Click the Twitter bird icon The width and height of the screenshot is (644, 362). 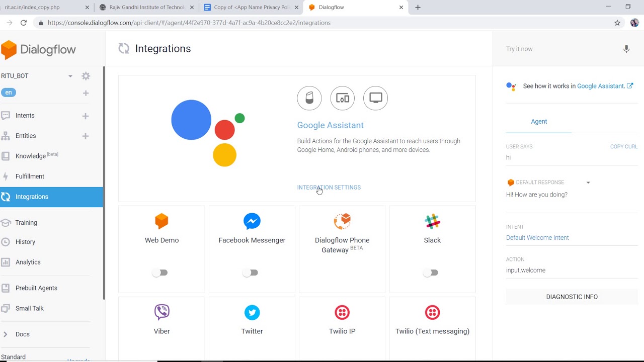(x=252, y=312)
